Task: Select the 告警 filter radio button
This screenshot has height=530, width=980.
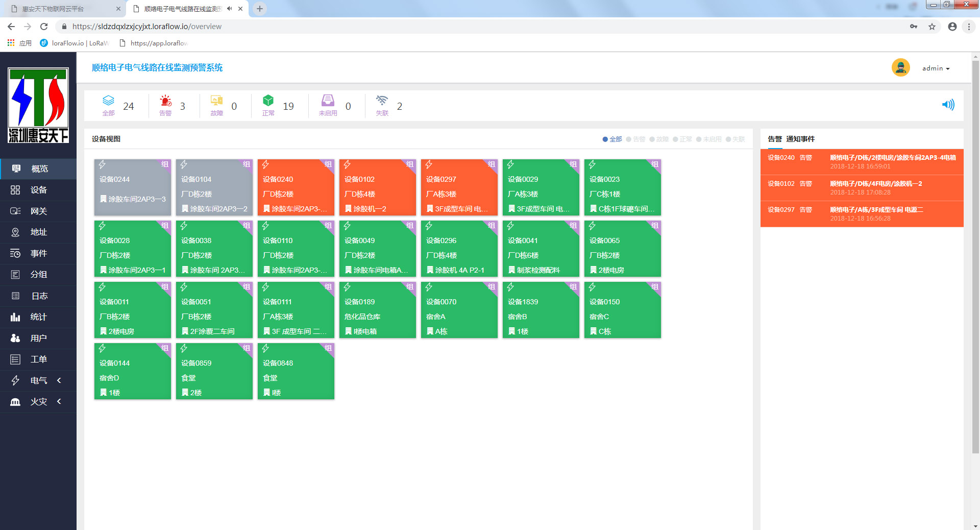Action: 629,139
